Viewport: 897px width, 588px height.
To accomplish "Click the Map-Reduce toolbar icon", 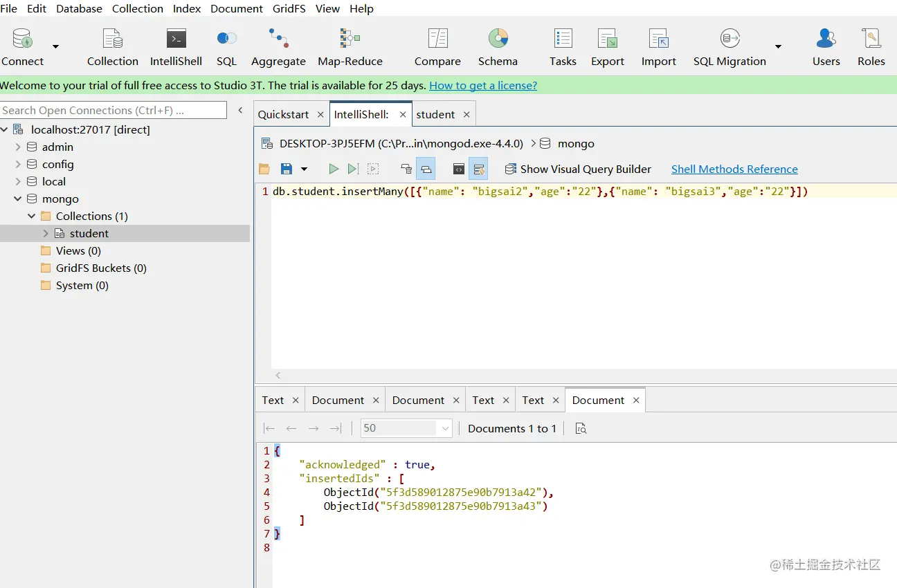I will (x=350, y=47).
